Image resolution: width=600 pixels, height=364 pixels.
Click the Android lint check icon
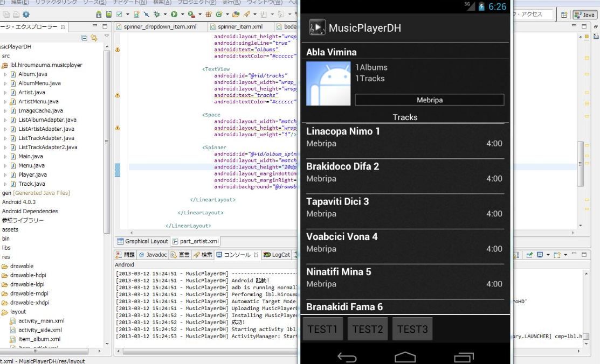(119, 15)
